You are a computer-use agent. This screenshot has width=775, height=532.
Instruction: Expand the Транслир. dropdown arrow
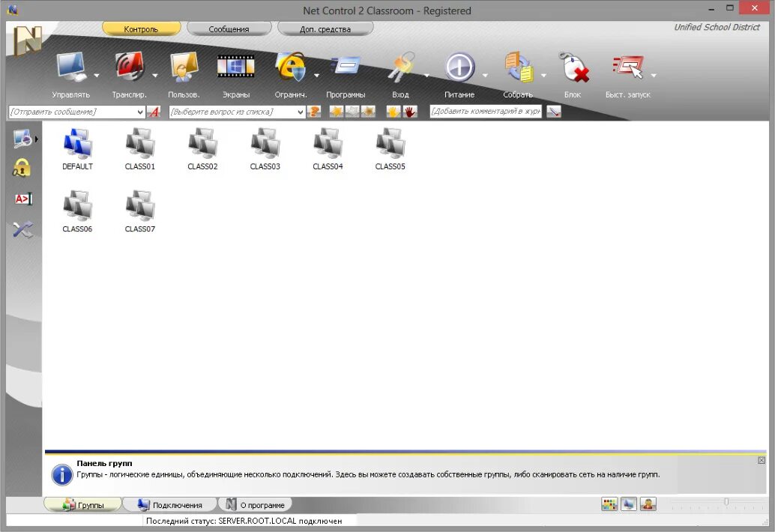154,76
